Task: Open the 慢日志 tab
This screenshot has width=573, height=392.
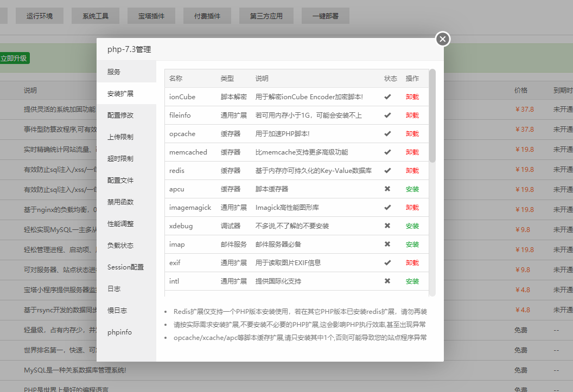Action: pyautogui.click(x=126, y=311)
